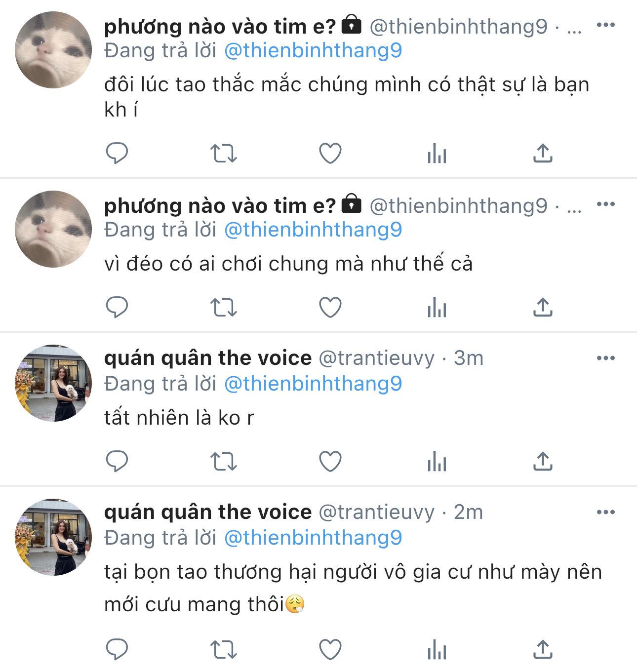Like the "vì đéo có ai chơi chung" tweet
Screen dimensions: 637x672
tap(330, 307)
